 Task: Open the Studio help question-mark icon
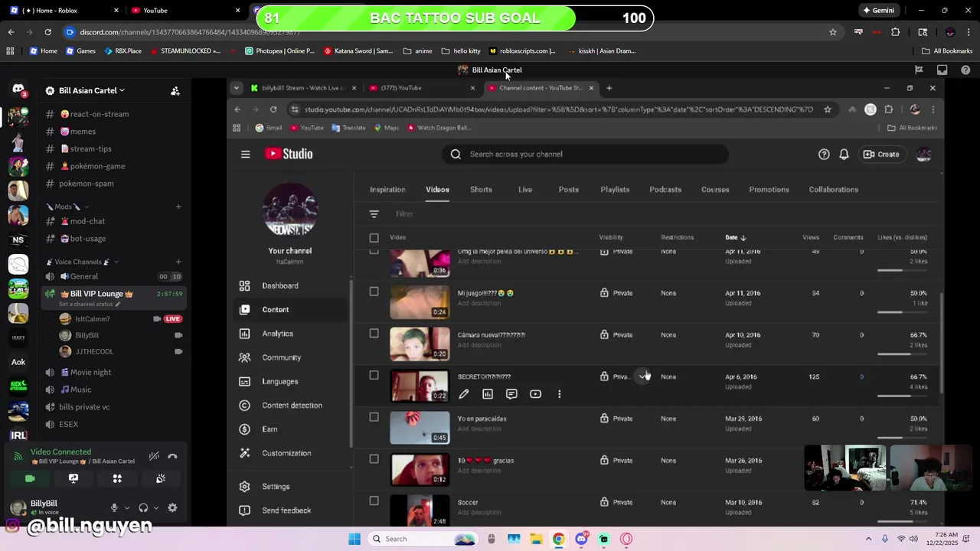point(824,154)
